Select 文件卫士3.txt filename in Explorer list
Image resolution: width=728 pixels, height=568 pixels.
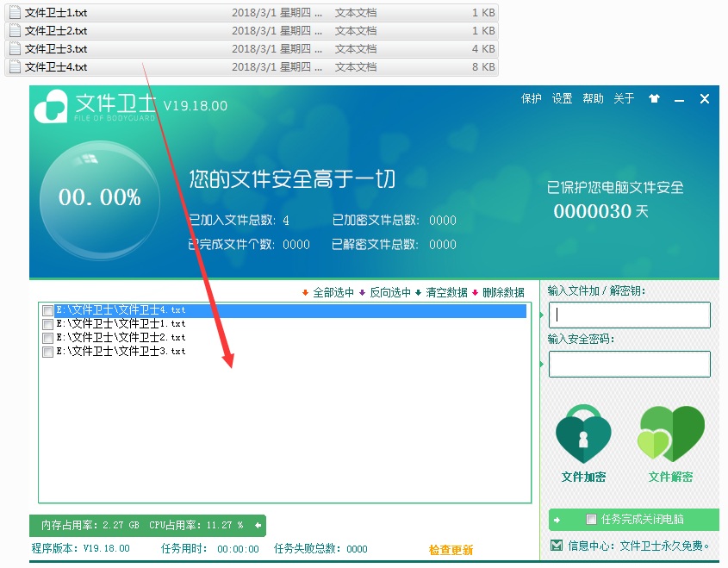(56, 49)
